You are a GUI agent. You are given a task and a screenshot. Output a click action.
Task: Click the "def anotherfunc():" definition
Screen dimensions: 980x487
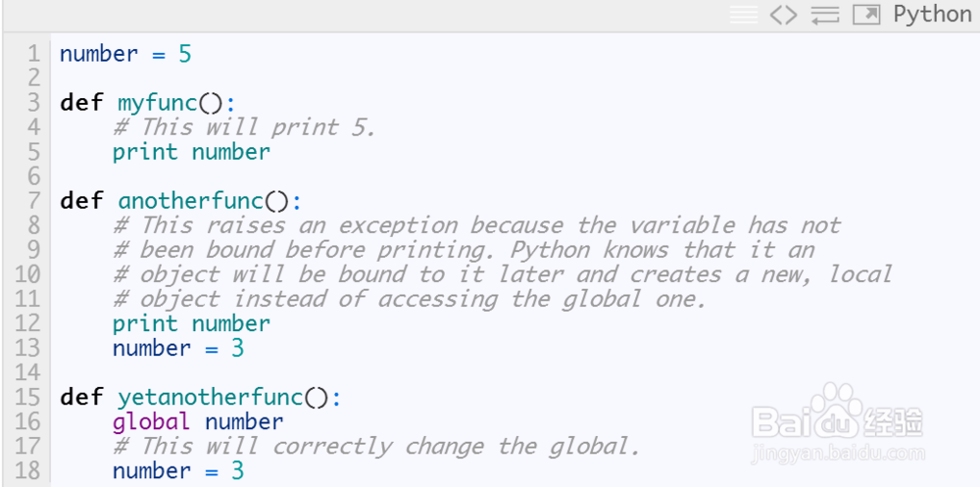click(181, 201)
